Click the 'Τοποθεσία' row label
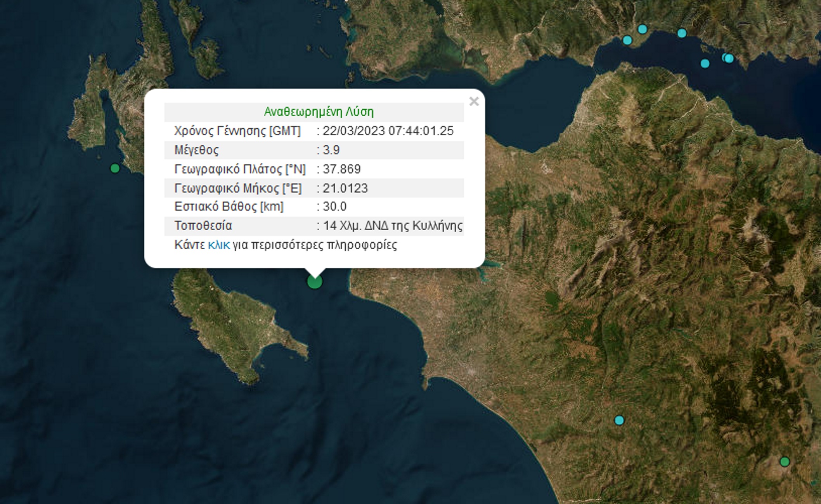Viewport: 821px width, 504px height. coord(203,226)
